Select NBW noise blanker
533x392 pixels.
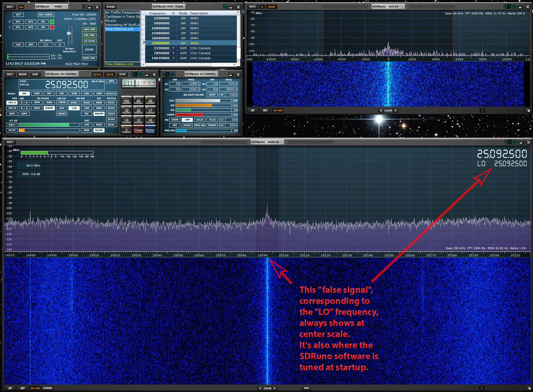point(99,103)
